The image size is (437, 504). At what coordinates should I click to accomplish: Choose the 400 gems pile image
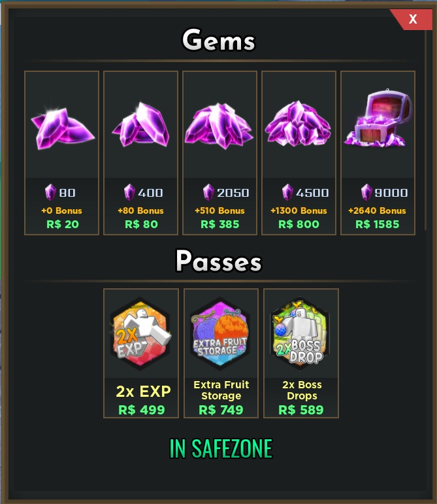pyautogui.click(x=140, y=125)
